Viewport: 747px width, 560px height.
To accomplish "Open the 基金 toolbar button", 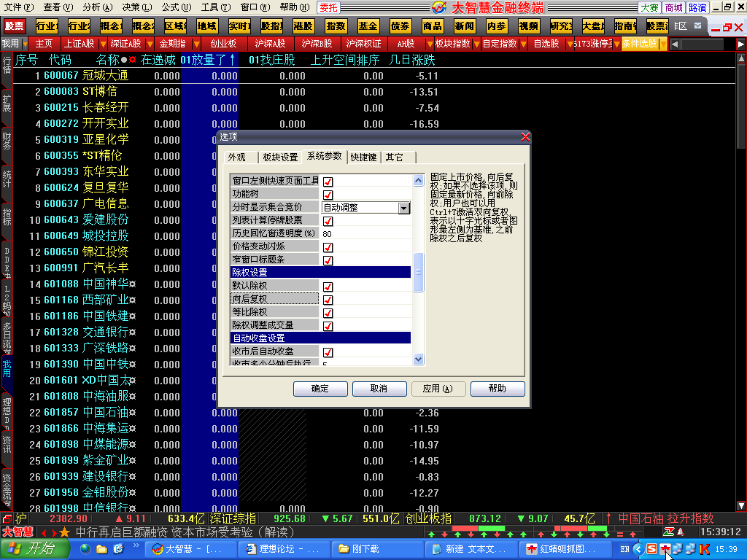I will pyautogui.click(x=368, y=26).
